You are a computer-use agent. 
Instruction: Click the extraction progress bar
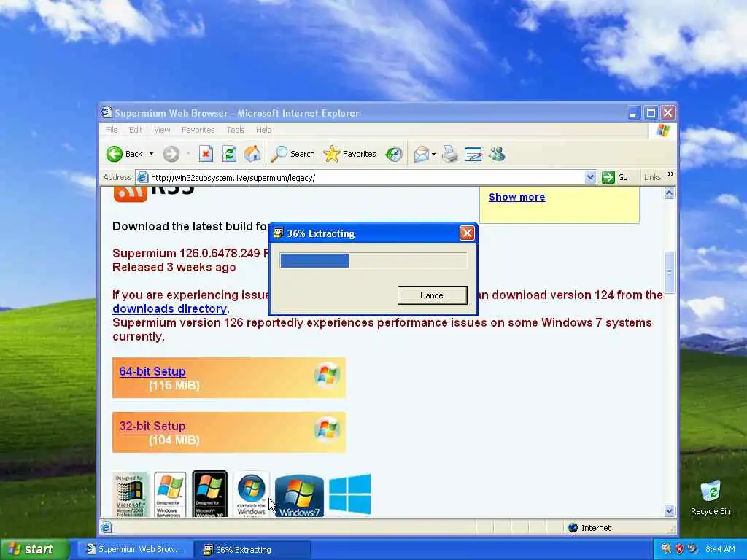373,260
